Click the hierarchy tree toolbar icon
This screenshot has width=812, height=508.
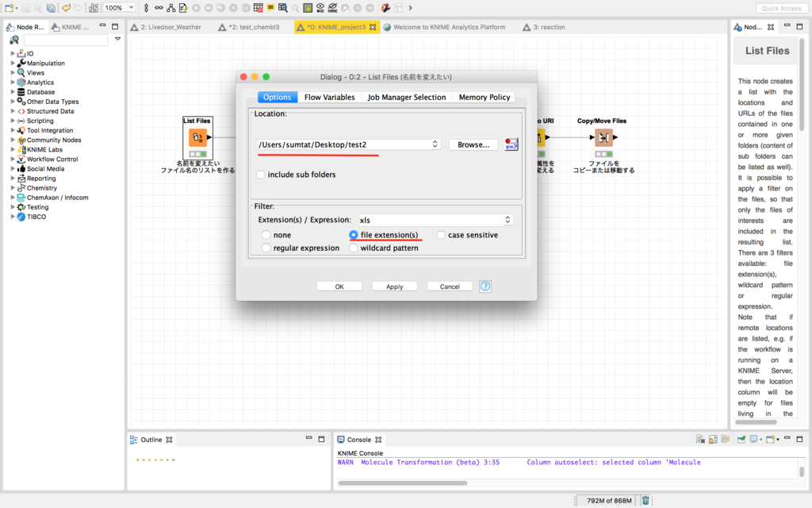tap(171, 8)
